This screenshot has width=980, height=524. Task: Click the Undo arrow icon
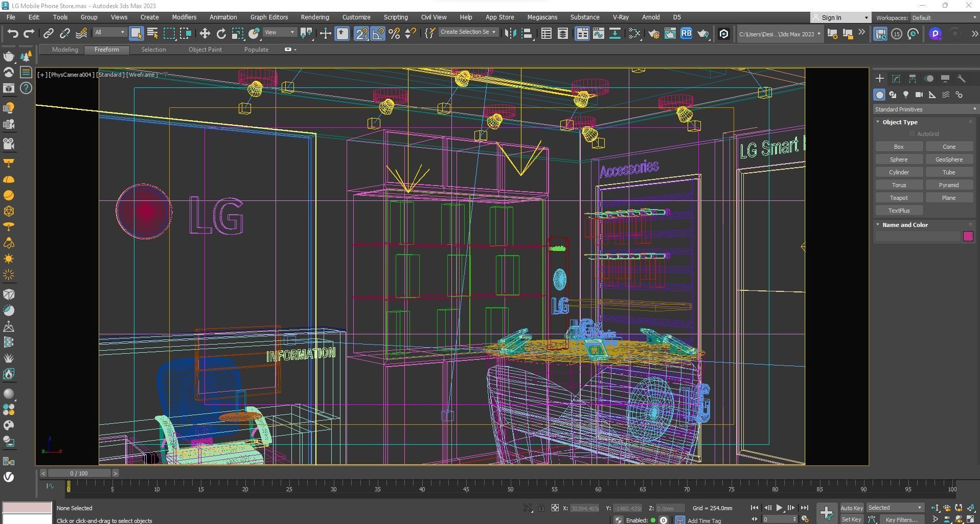(x=13, y=34)
